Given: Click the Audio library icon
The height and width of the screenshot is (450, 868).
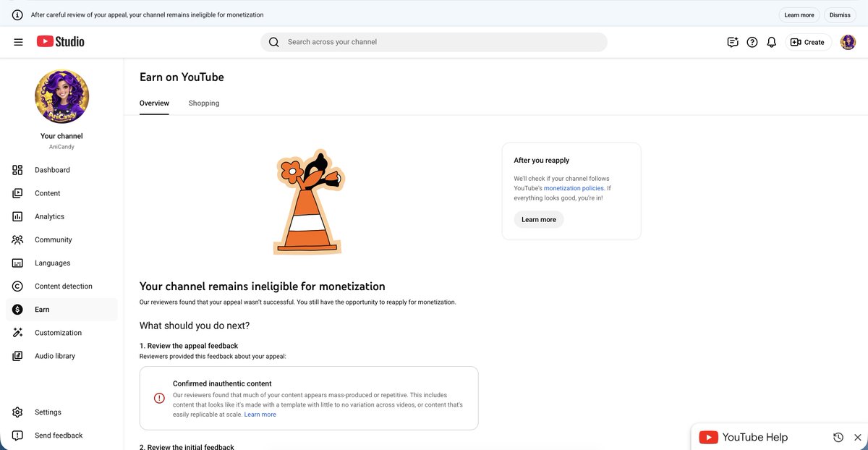Looking at the screenshot, I should (x=17, y=356).
